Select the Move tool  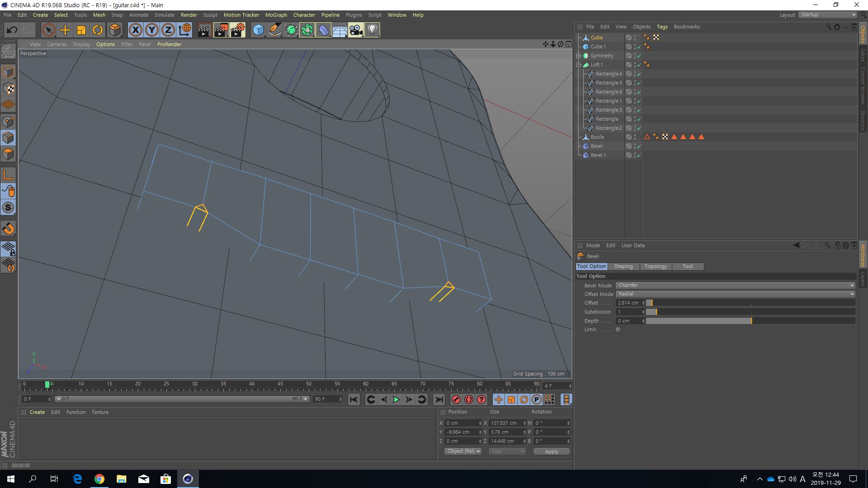point(65,30)
